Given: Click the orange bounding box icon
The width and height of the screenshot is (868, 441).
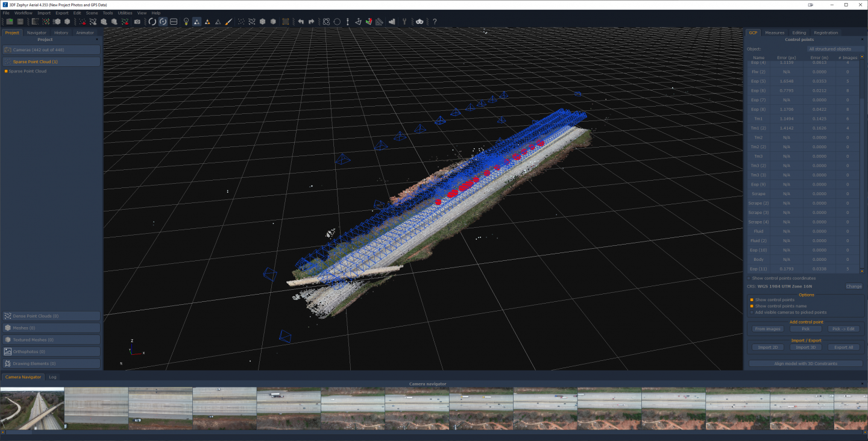Looking at the screenshot, I should [286, 22].
